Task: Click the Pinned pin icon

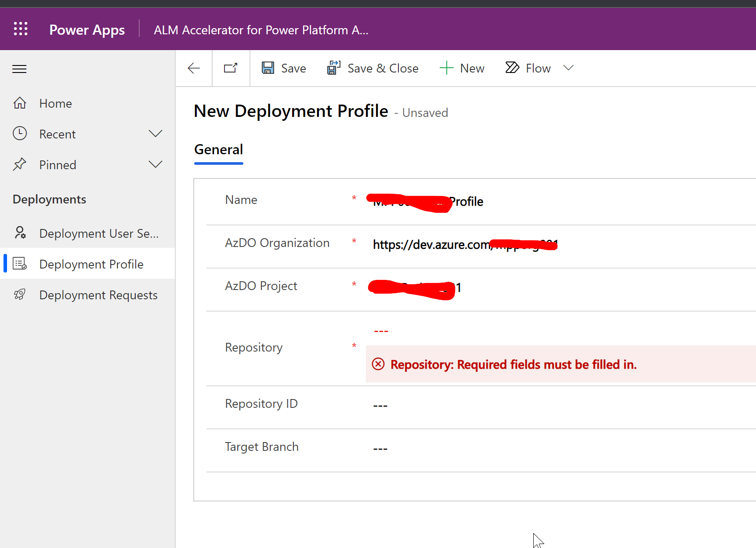Action: pos(20,164)
